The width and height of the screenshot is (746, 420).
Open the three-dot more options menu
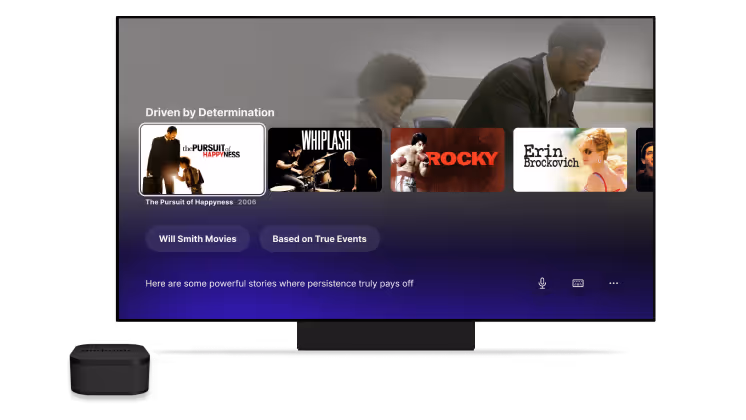click(613, 283)
